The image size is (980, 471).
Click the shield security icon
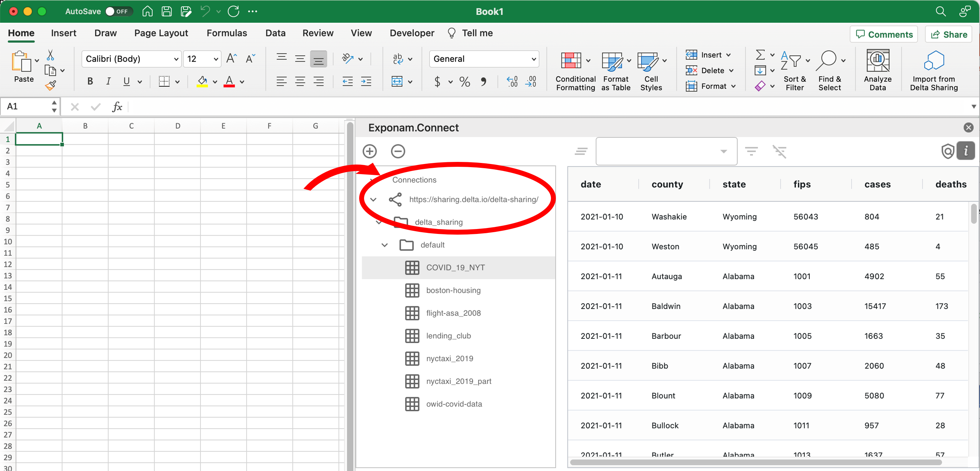coord(947,151)
